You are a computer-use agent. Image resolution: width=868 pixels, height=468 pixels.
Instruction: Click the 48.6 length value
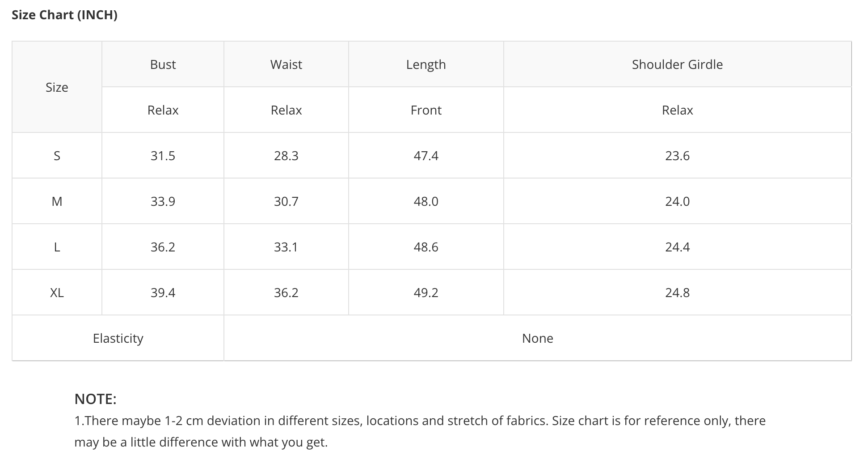(426, 247)
